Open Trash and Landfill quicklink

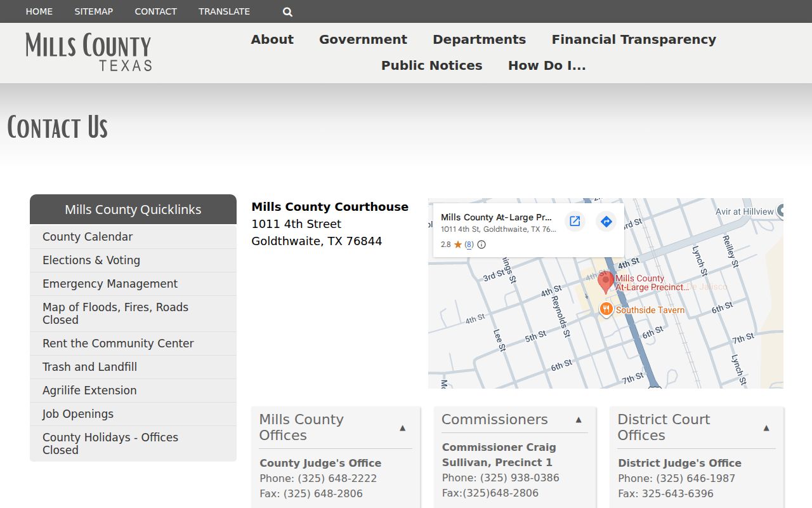point(133,367)
